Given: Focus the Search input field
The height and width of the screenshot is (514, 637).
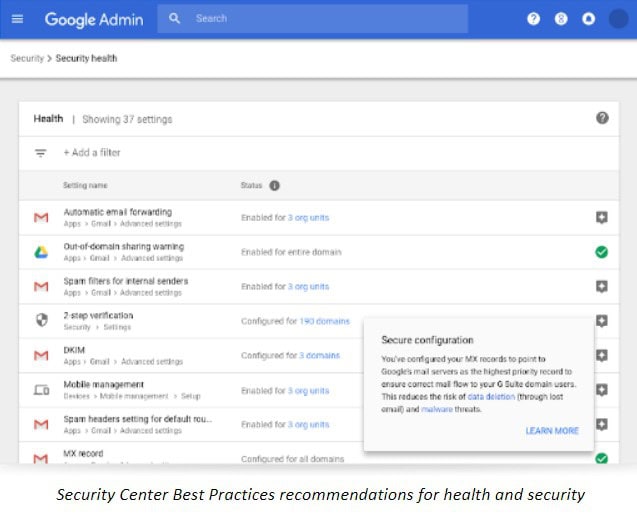Looking at the screenshot, I should click(312, 18).
